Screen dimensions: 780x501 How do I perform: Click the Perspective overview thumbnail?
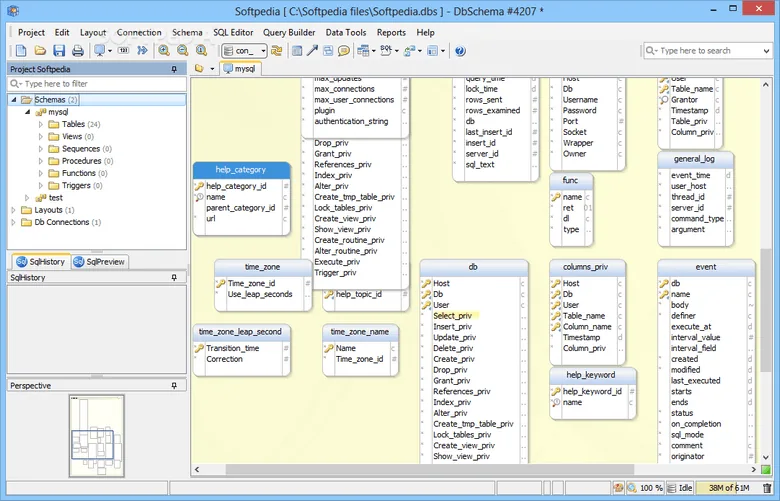point(97,436)
